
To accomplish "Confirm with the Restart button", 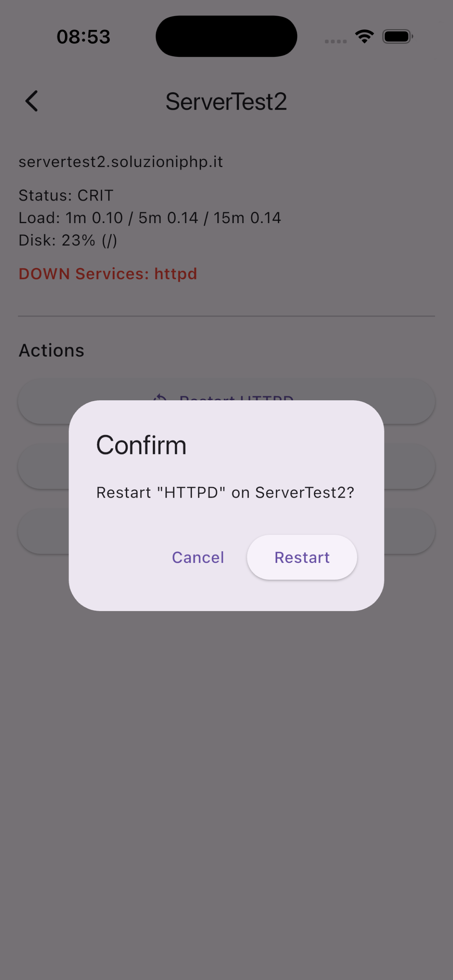I will (302, 557).
